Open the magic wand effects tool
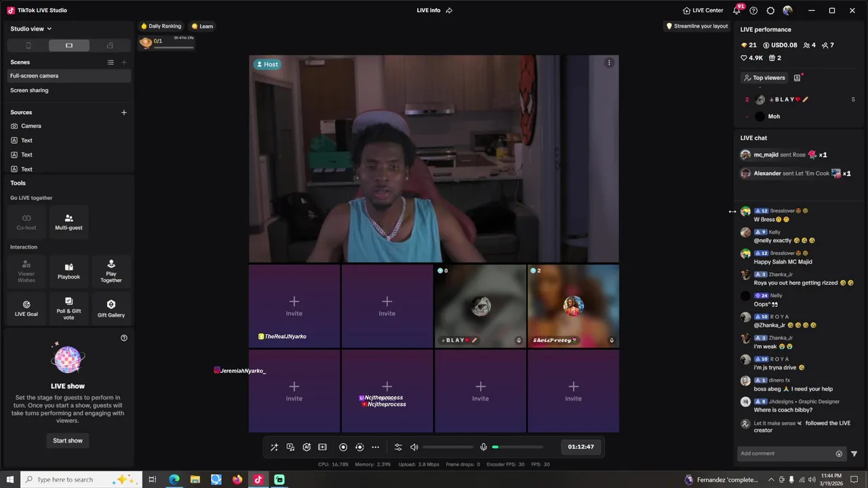This screenshot has width=868, height=488. click(x=274, y=447)
